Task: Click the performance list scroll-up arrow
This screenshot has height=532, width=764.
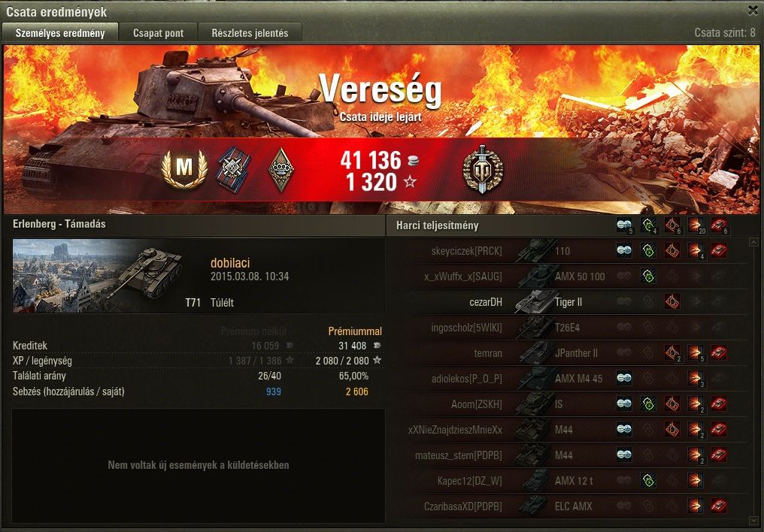Action: click(753, 242)
